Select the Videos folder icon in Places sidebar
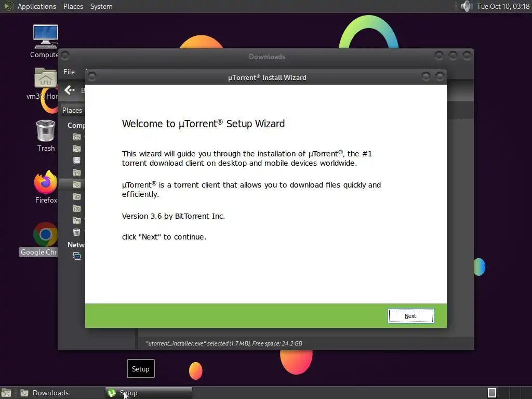This screenshot has width=532, height=399. (x=77, y=220)
